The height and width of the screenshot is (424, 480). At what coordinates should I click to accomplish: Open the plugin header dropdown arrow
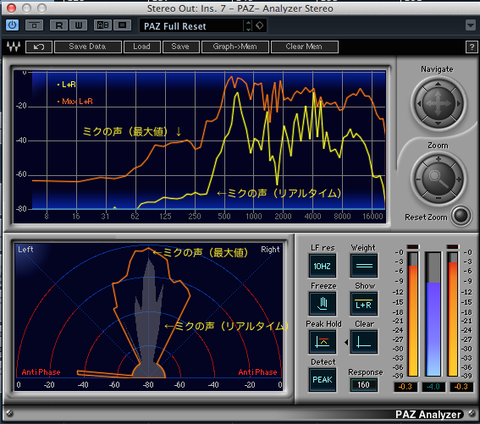click(x=470, y=25)
